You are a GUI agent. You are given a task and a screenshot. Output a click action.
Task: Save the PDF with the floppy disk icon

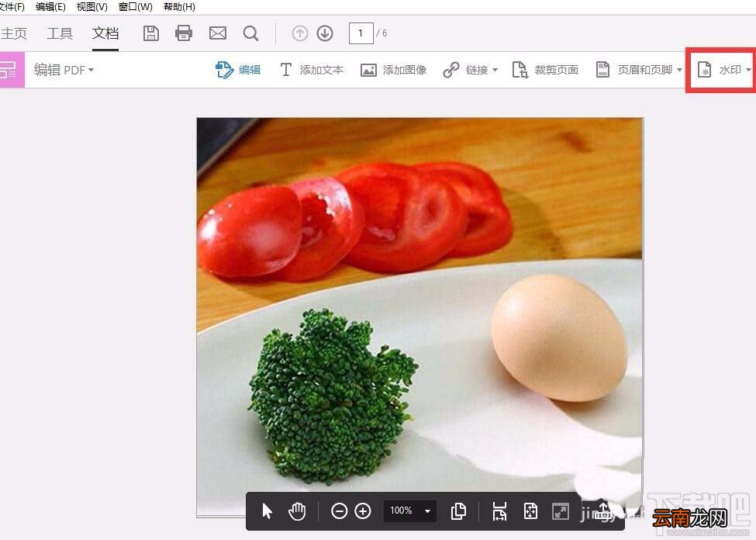point(151,33)
